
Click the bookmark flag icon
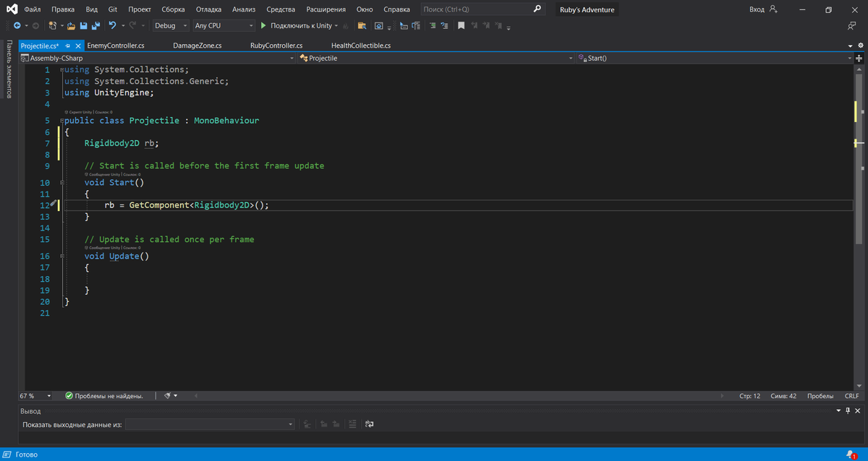click(x=461, y=25)
